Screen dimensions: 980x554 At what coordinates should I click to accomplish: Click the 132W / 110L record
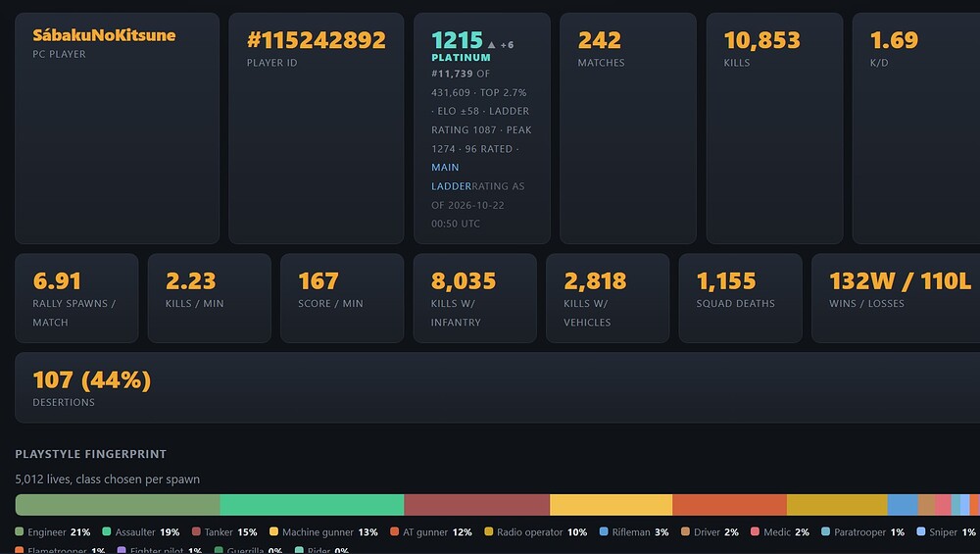point(900,280)
